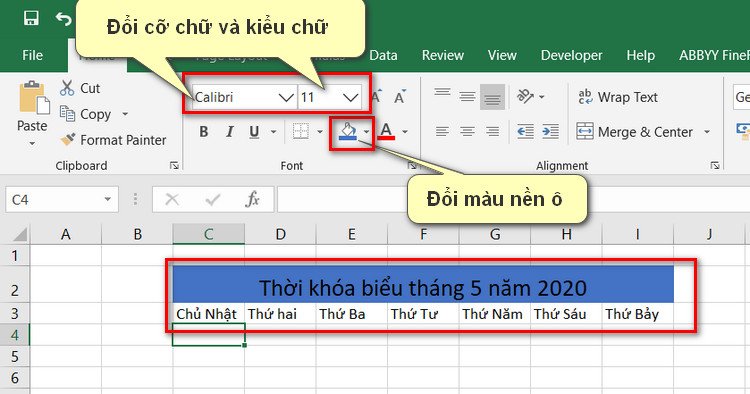
Task: Click the Undo arrow icon
Action: tap(63, 19)
